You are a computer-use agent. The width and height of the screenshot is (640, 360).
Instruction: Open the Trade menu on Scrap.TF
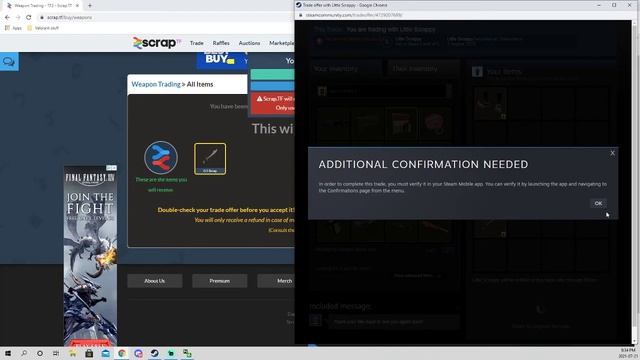tap(196, 43)
